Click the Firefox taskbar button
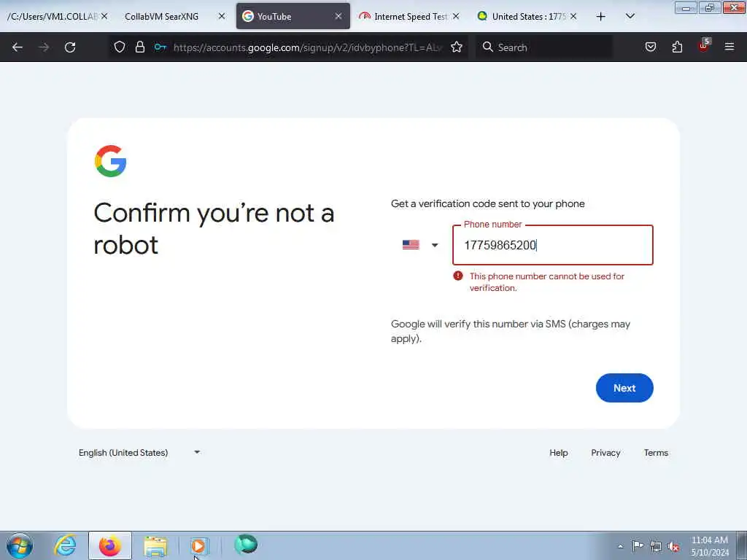This screenshot has height=560, width=747. pos(110,545)
